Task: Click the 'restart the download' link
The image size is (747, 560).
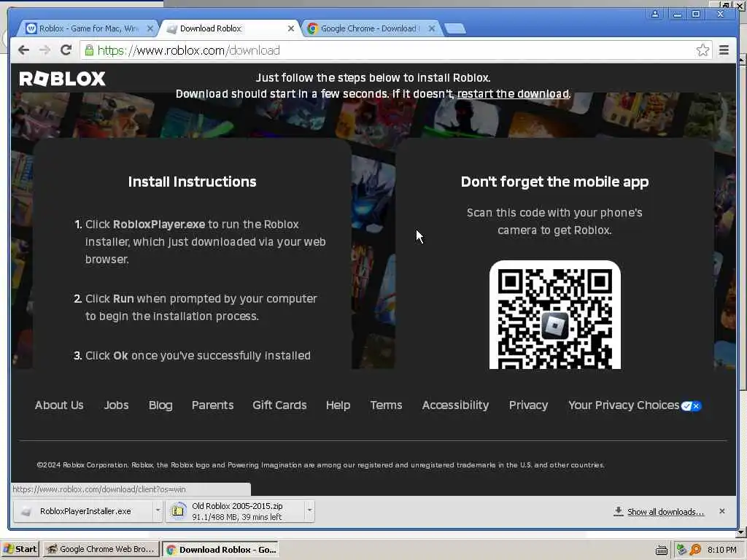Action: pyautogui.click(x=513, y=94)
